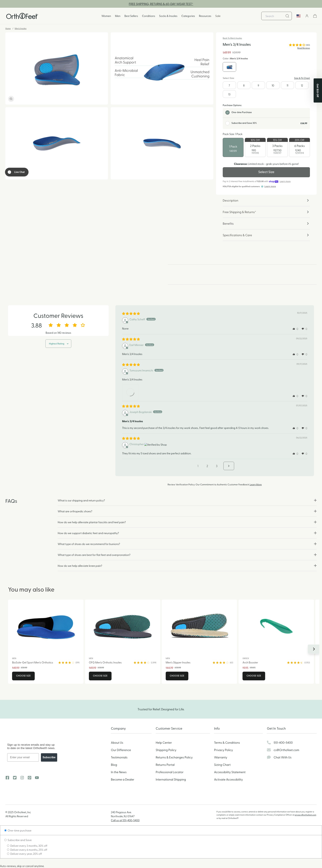The height and width of the screenshot is (868, 322).
Task: Open the Arch Booster product thumbnail
Action: click(x=276, y=626)
